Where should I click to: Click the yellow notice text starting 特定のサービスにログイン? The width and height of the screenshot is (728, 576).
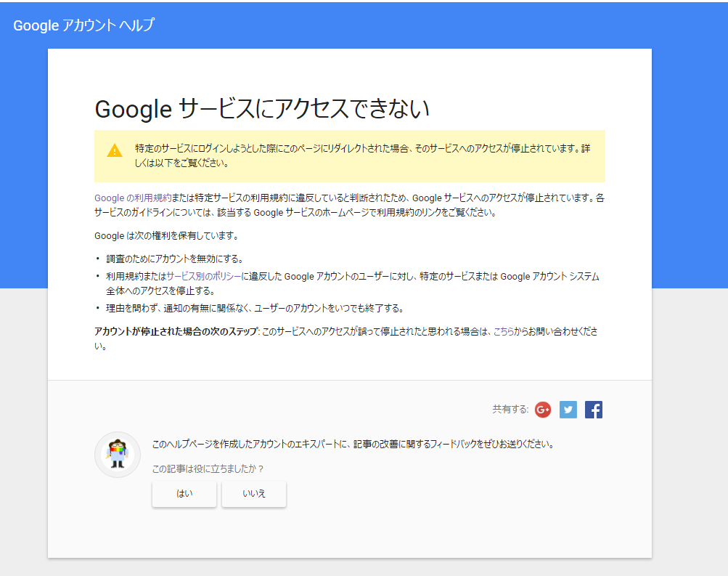pyautogui.click(x=363, y=155)
